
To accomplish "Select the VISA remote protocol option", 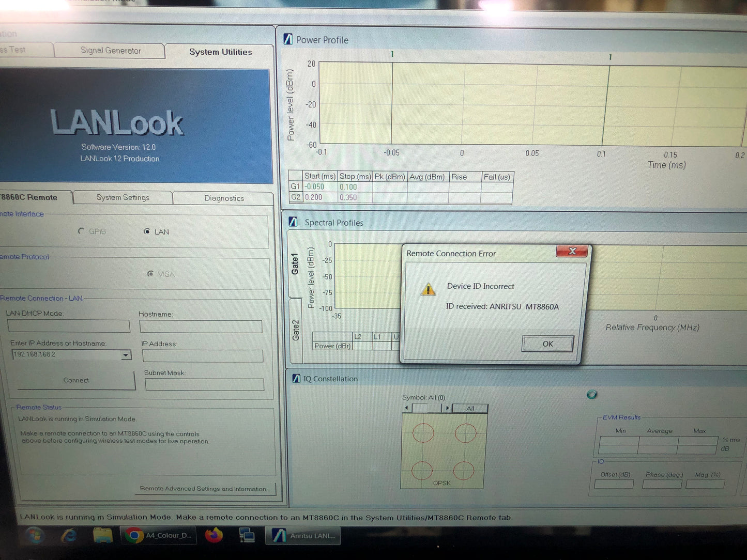I will 150,274.
